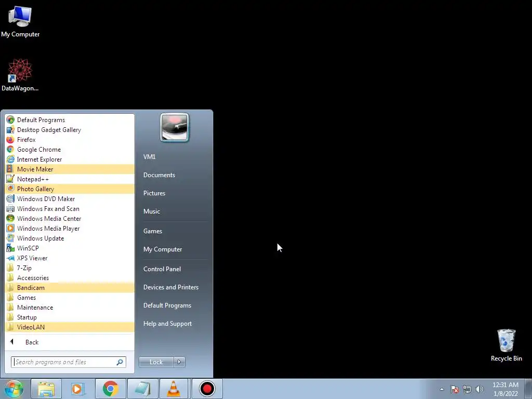Viewport: 532px width, 399px height.
Task: Open Firefox from the programs list
Action: click(x=70, y=139)
